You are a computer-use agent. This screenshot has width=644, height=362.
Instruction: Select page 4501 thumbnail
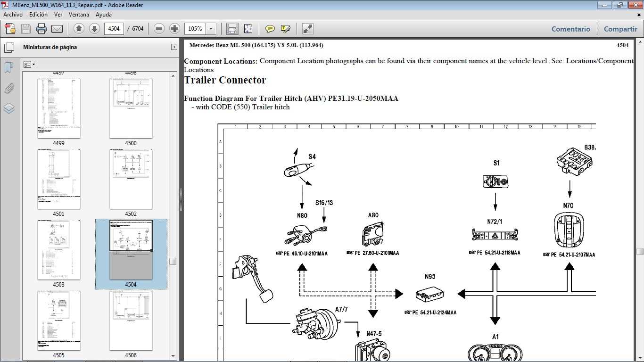pos(59,179)
